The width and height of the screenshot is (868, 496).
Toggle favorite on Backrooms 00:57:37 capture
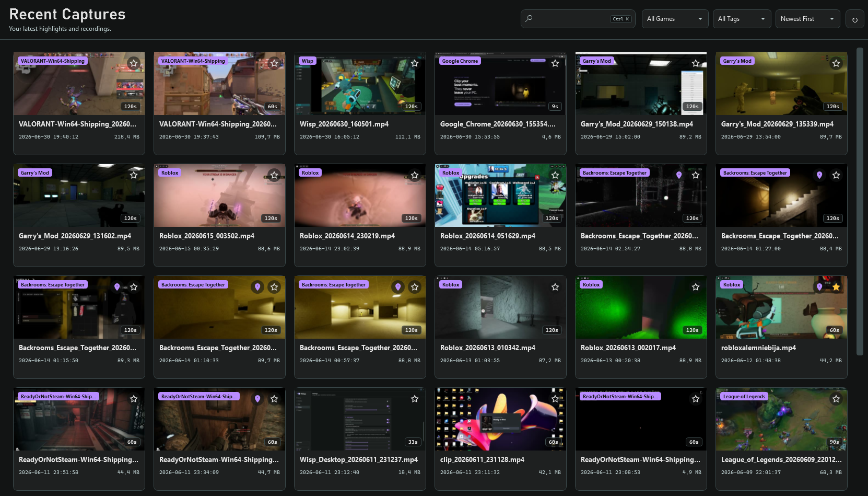click(415, 287)
